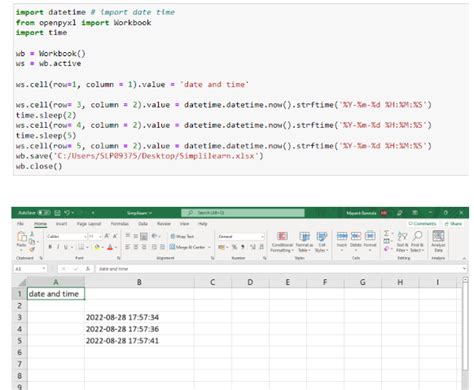Toggle Wrap Text

pos(182,236)
